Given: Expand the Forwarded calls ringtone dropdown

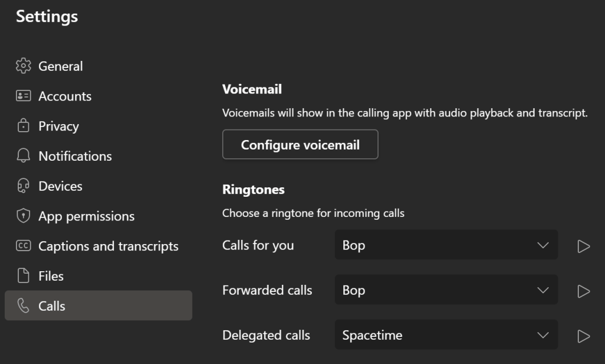Looking at the screenshot, I should [x=446, y=290].
